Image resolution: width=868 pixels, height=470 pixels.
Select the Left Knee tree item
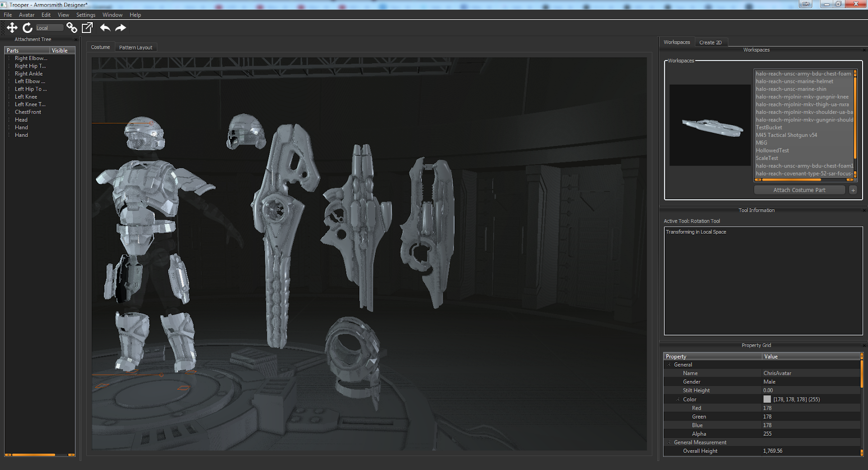click(x=26, y=97)
